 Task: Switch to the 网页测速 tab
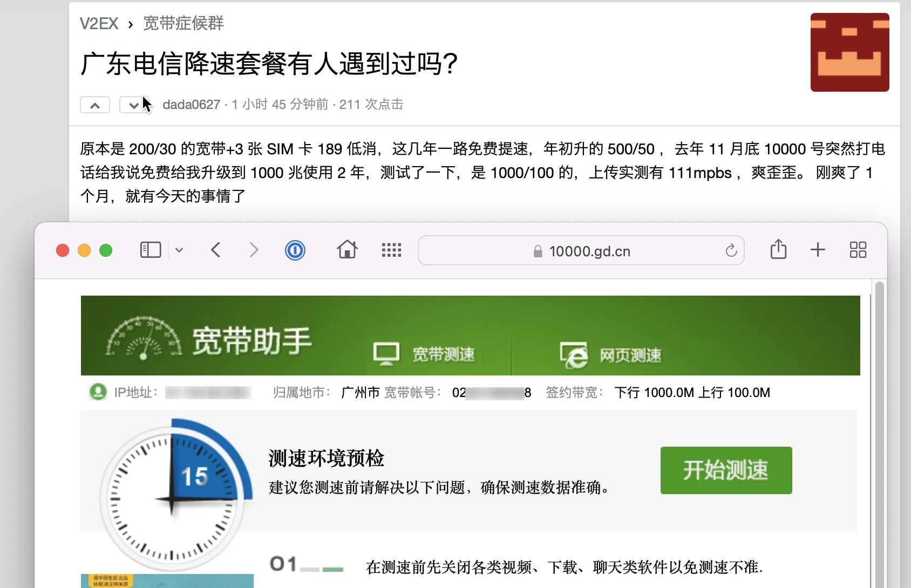pyautogui.click(x=611, y=355)
